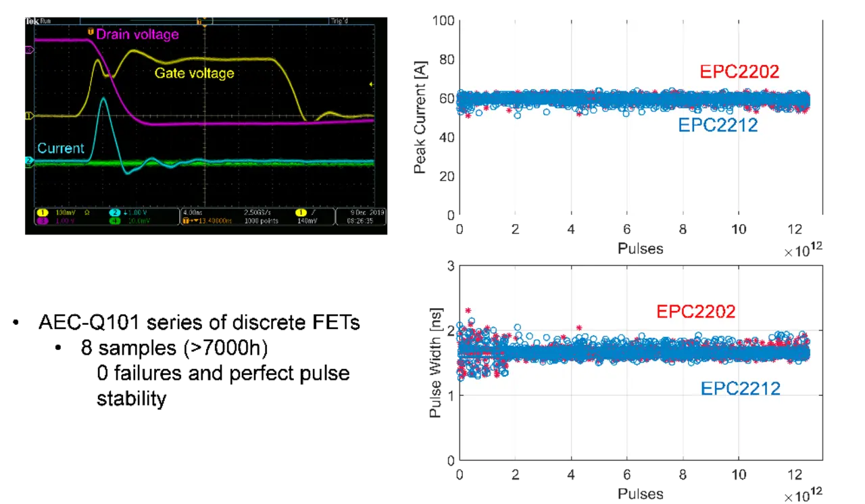Select the yellow channel 1 badge showing 100mV
This screenshot has height=504, width=865.
tap(43, 213)
